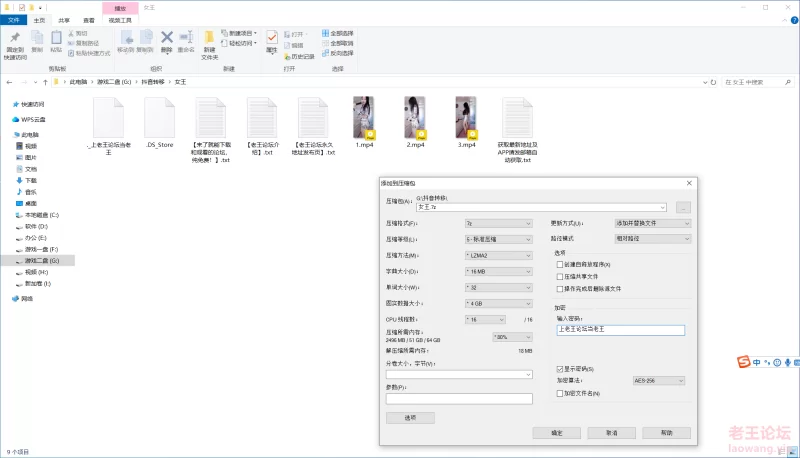Image resolution: width=800 pixels, height=458 pixels.
Task: Open the 更新方式 dropdown
Action: pos(653,223)
